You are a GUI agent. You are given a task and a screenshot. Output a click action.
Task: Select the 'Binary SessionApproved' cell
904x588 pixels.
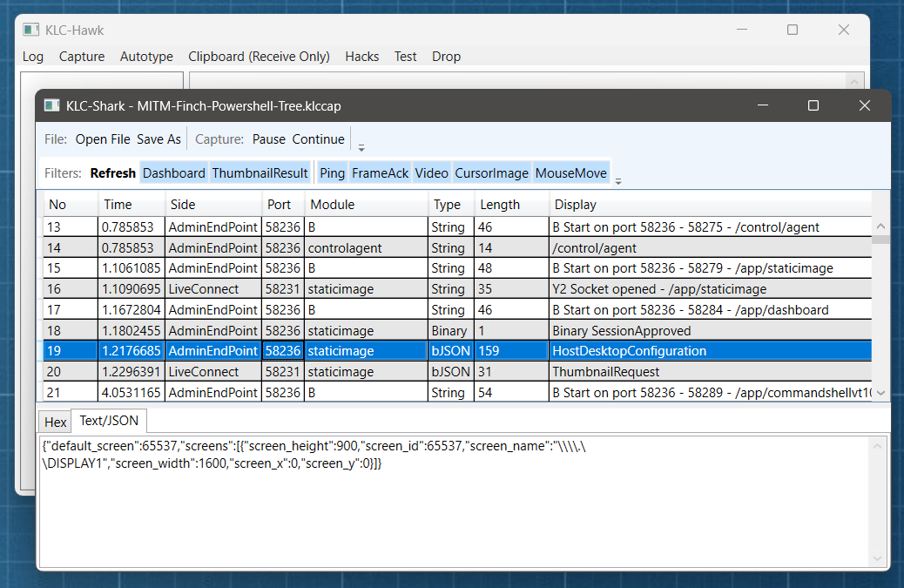[x=711, y=330]
